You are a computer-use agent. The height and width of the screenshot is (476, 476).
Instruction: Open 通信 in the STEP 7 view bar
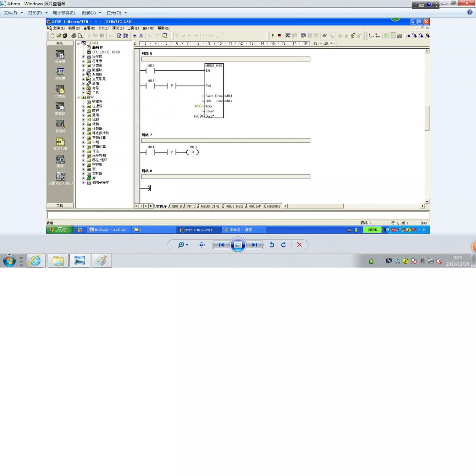[x=60, y=161]
